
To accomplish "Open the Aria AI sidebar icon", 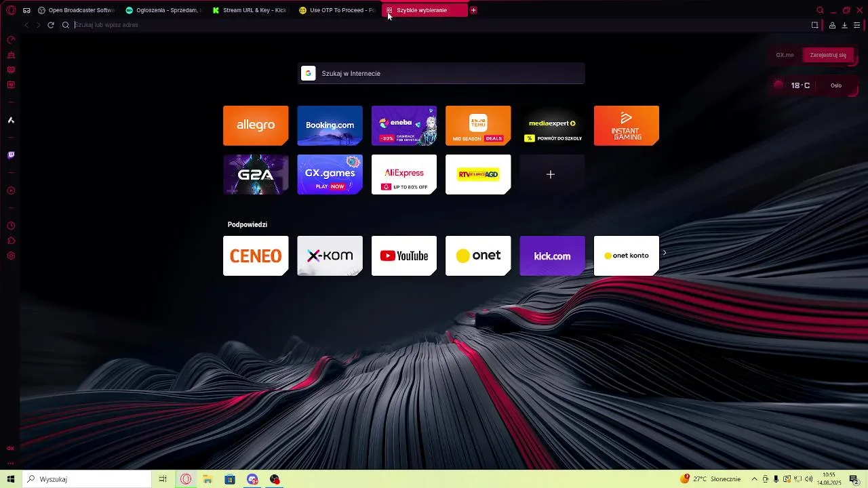I will [11, 120].
